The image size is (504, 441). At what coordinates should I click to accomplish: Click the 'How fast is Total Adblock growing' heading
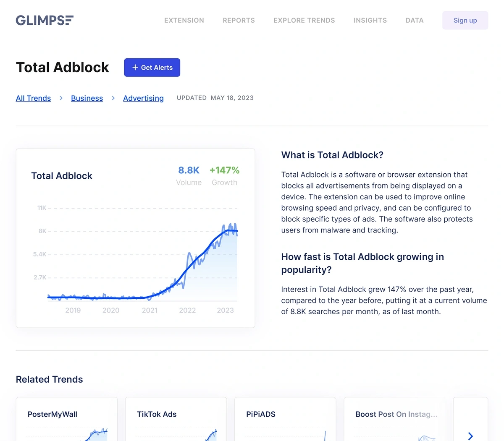pos(362,263)
